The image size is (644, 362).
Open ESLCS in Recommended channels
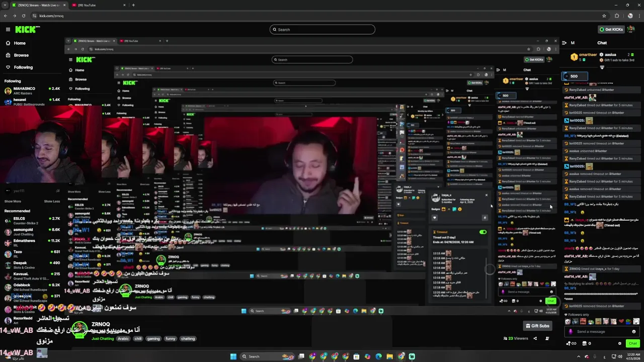click(32, 221)
